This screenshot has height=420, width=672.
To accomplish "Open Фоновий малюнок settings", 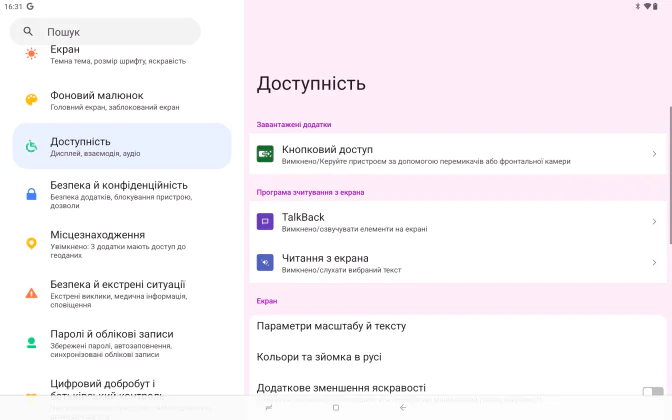I will (x=122, y=100).
